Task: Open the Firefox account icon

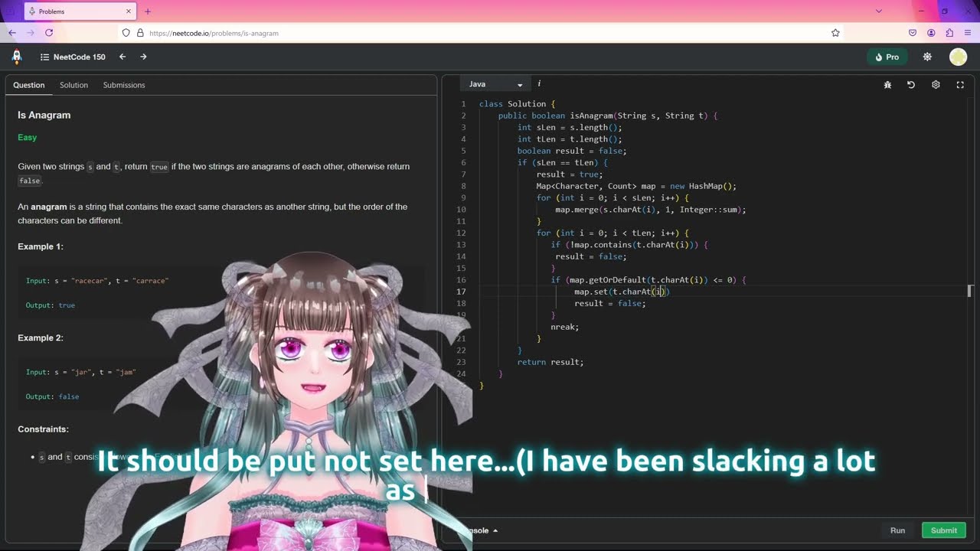Action: point(931,33)
